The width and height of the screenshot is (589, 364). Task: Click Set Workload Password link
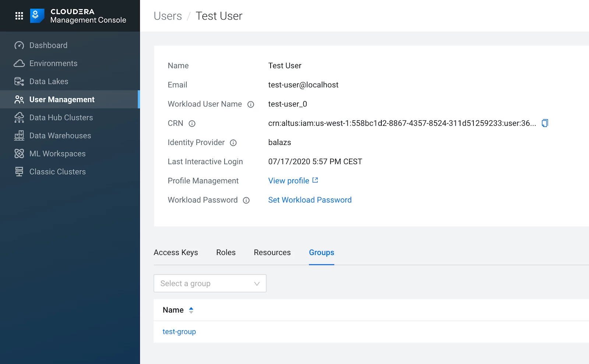pos(310,200)
